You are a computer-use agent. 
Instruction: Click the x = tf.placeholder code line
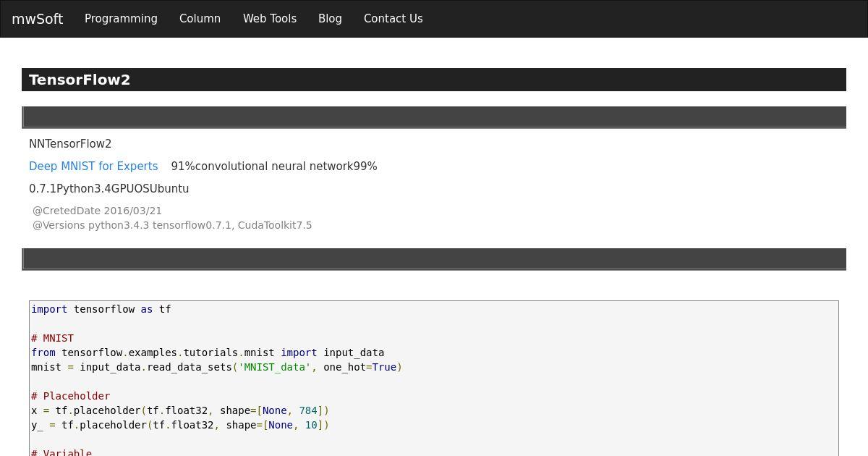pyautogui.click(x=180, y=410)
